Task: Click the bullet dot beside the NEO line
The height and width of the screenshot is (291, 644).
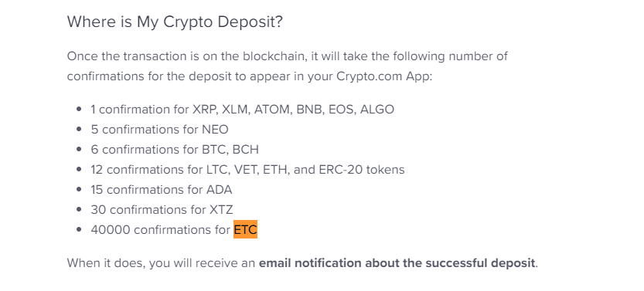Action: [x=79, y=129]
